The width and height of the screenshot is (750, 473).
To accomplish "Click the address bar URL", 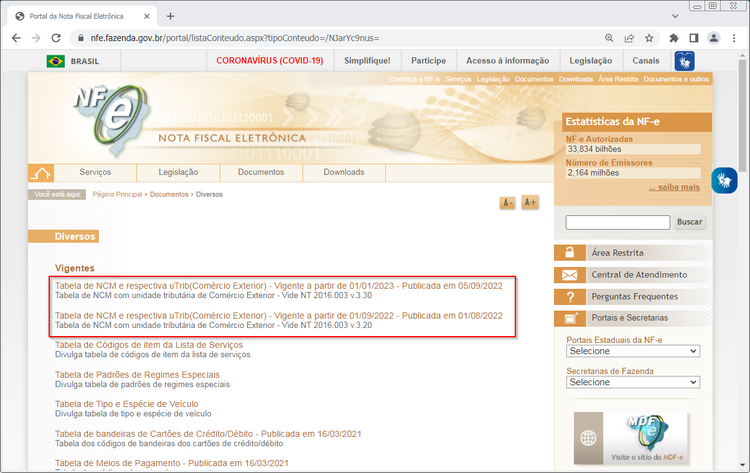I will tap(235, 38).
